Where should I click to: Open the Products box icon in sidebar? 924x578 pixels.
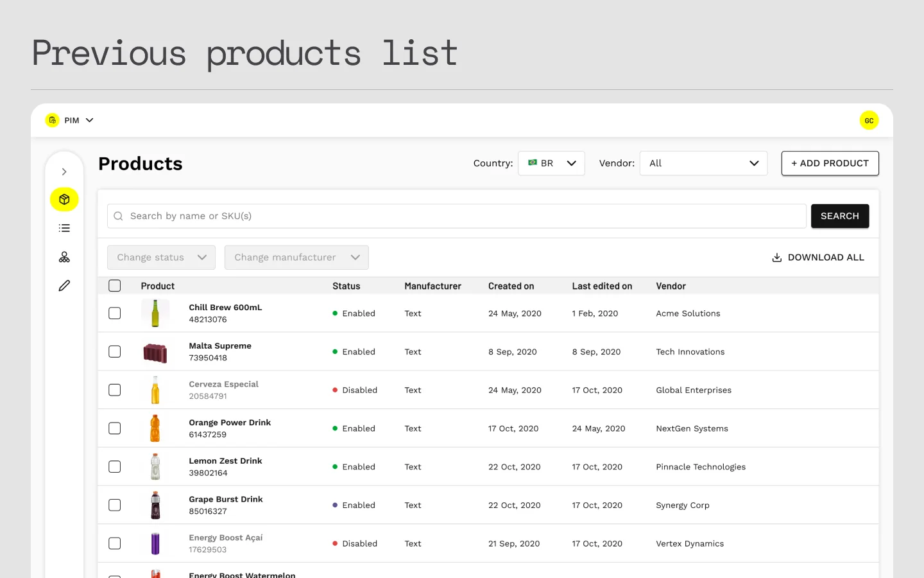tap(64, 200)
